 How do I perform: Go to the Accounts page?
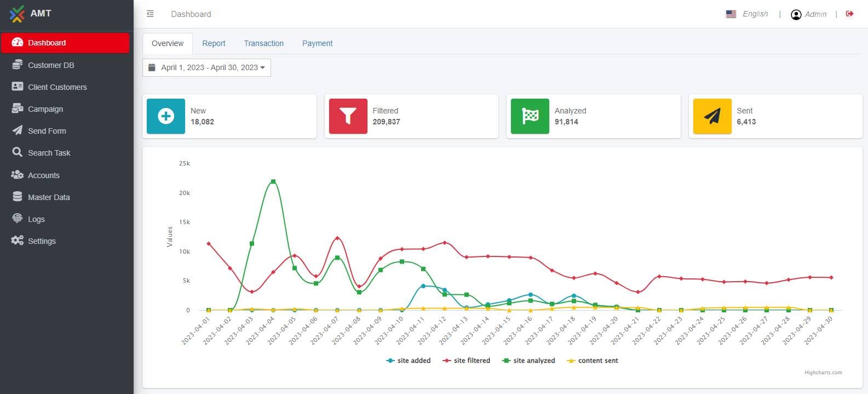coord(65,175)
